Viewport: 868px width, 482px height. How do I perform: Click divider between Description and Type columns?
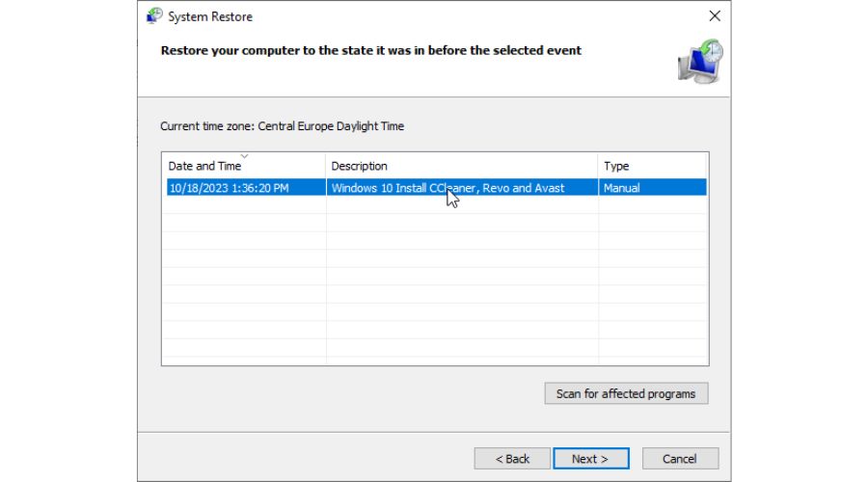click(x=598, y=166)
